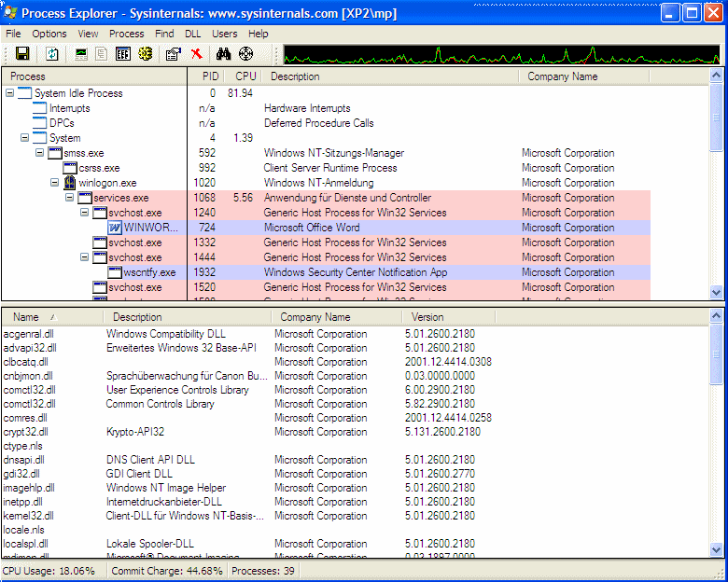Sort by the PID column header
728x582 pixels.
[x=206, y=76]
